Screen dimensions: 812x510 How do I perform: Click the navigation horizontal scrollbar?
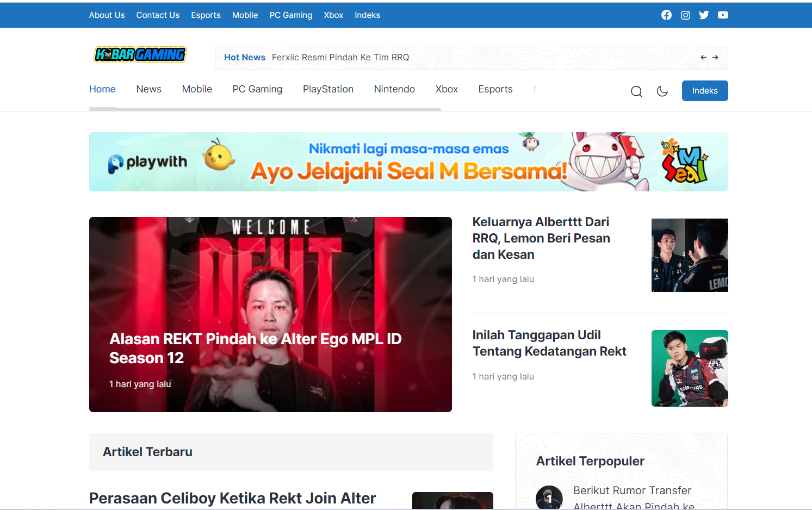click(265, 109)
